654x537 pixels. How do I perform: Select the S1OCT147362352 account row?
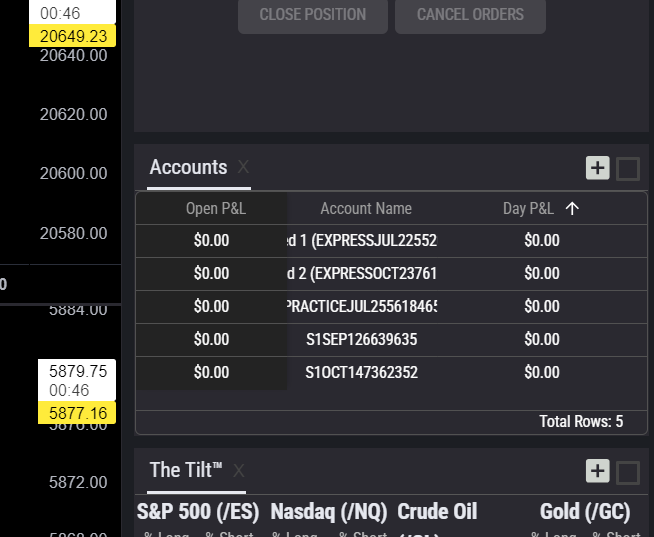pos(366,372)
